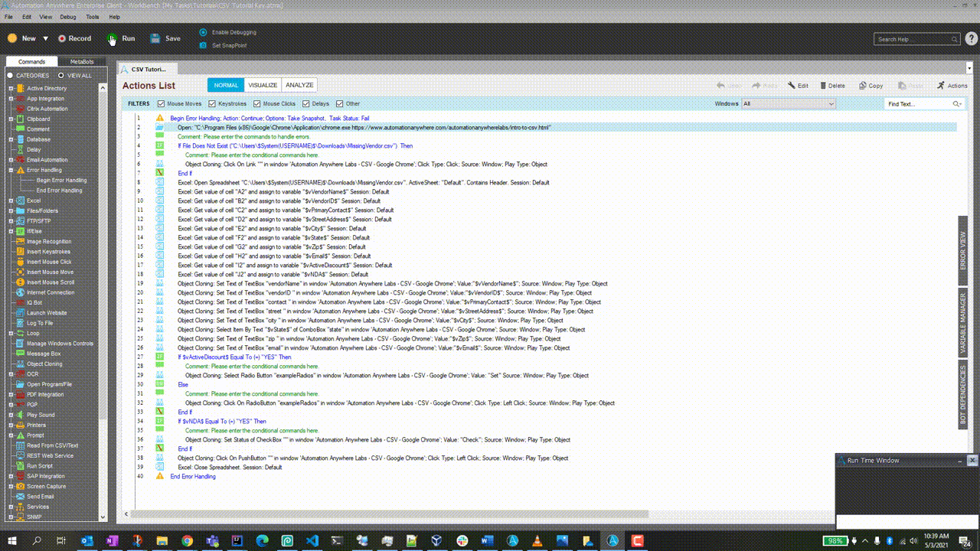Viewport: 980px width, 551px height.
Task: Select End Error Handling command
Action: tap(59, 191)
